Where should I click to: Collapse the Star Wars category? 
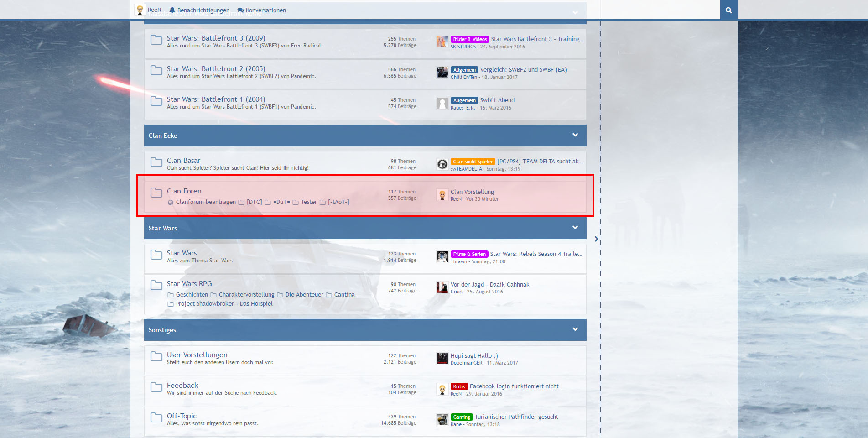[575, 228]
